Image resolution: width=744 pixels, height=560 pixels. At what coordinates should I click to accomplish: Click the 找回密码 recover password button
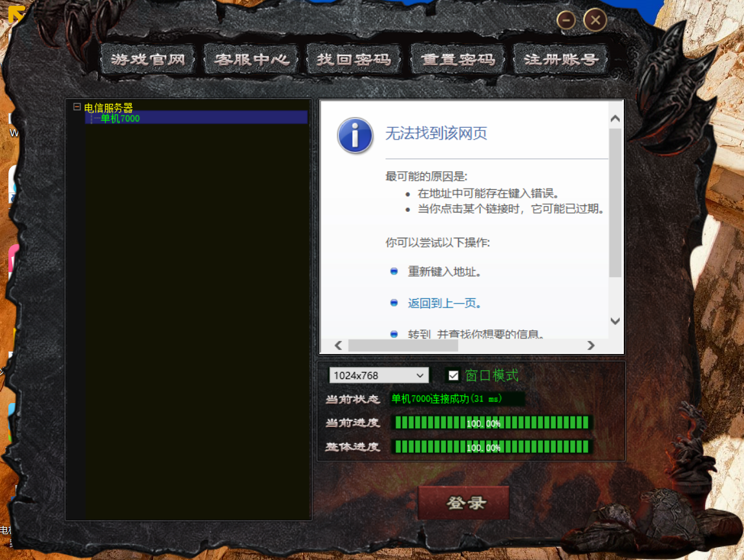[354, 59]
